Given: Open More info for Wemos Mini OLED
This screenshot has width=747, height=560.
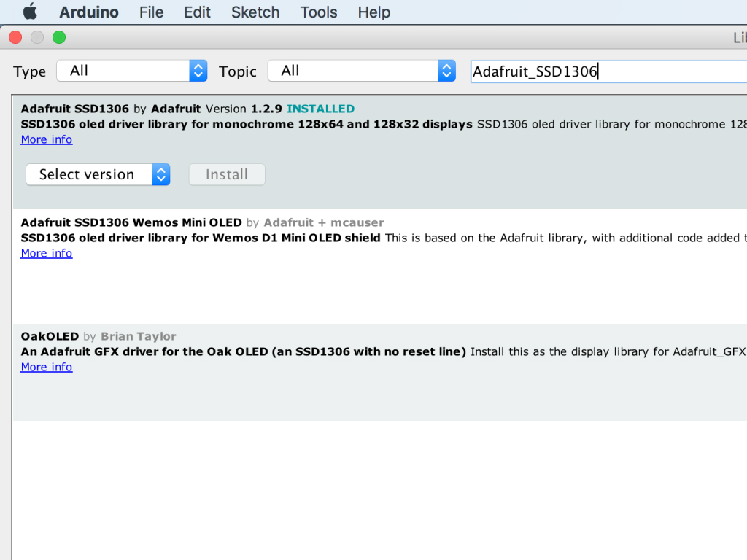Looking at the screenshot, I should (47, 253).
